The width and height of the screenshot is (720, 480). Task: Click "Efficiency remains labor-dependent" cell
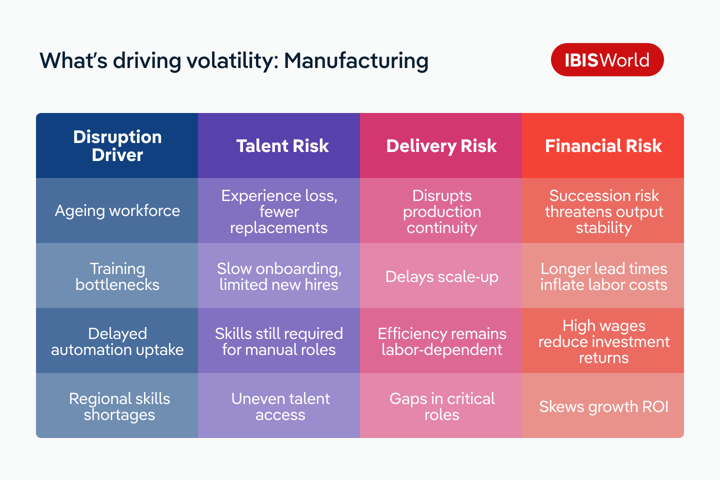click(x=441, y=341)
